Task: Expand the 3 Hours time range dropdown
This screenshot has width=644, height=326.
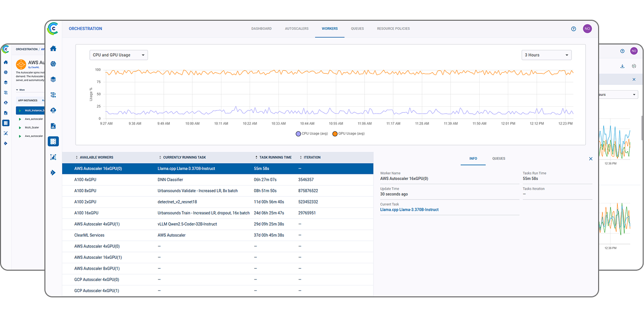Action: pyautogui.click(x=546, y=55)
